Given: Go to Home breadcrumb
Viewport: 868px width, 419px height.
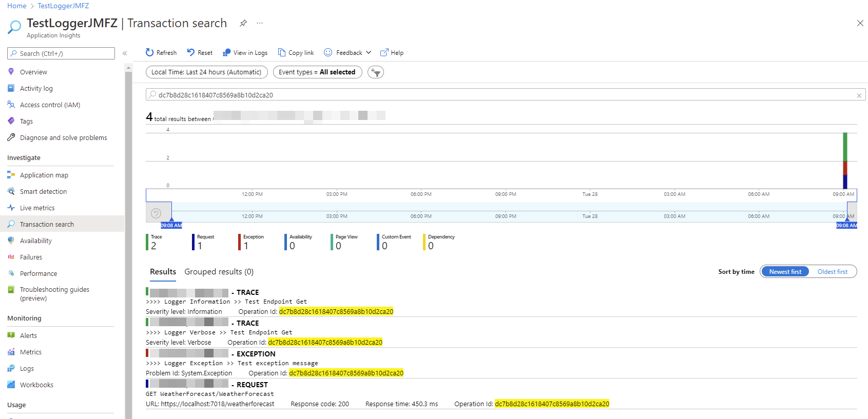Looking at the screenshot, I should 16,6.
